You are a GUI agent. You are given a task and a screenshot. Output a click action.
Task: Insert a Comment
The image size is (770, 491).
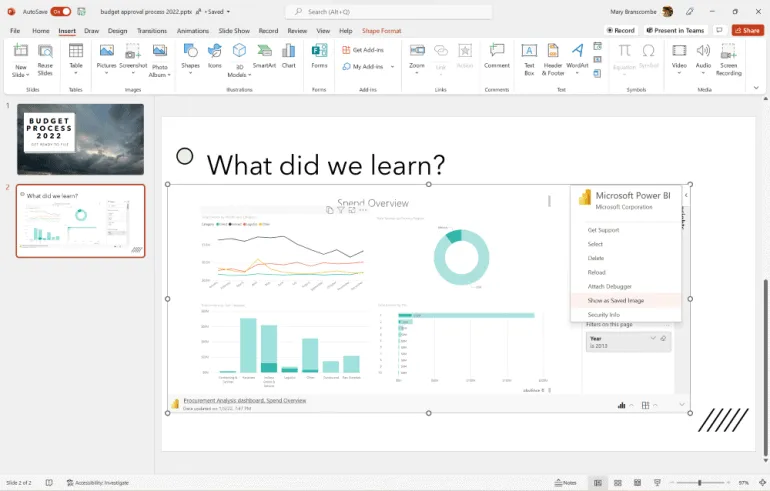(x=497, y=56)
